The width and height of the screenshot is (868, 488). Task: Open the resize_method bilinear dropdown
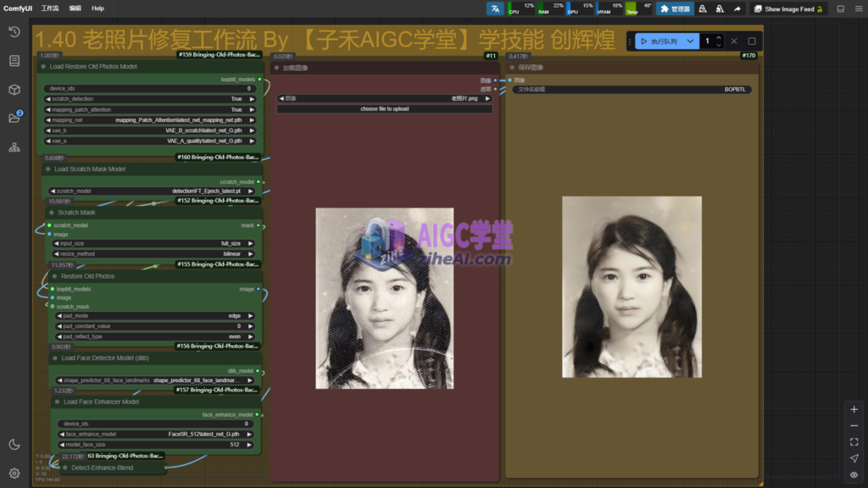pos(153,254)
